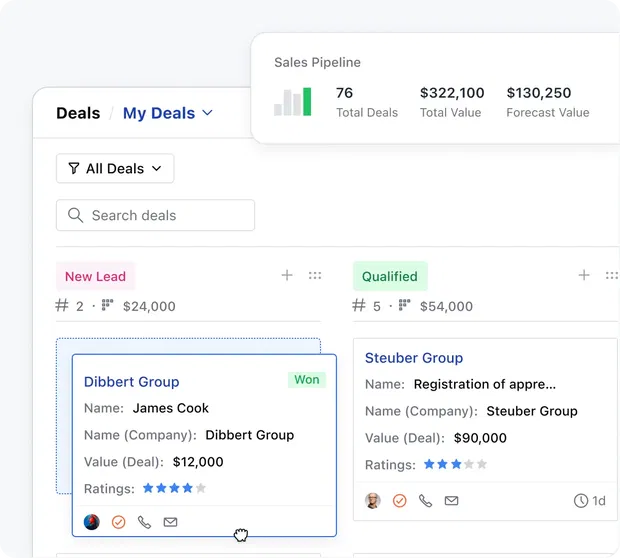Screen dimensions: 620x558
Task: Click task checkmark icon on Steuber Group card
Action: coord(400,501)
